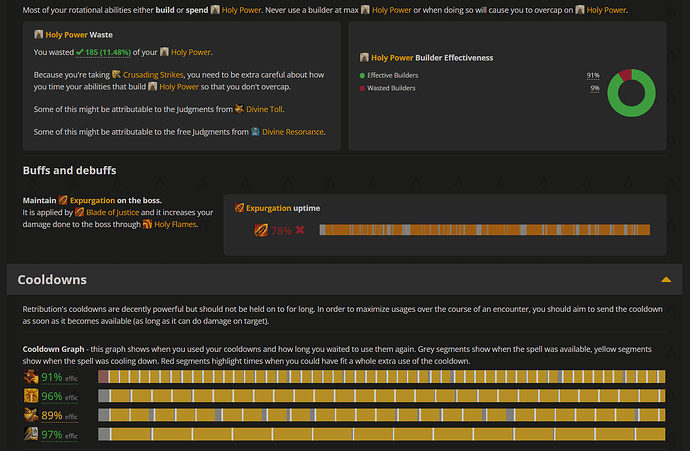The image size is (690, 451).
Task: Click the red Wasted Builders legend dot
Action: [362, 88]
